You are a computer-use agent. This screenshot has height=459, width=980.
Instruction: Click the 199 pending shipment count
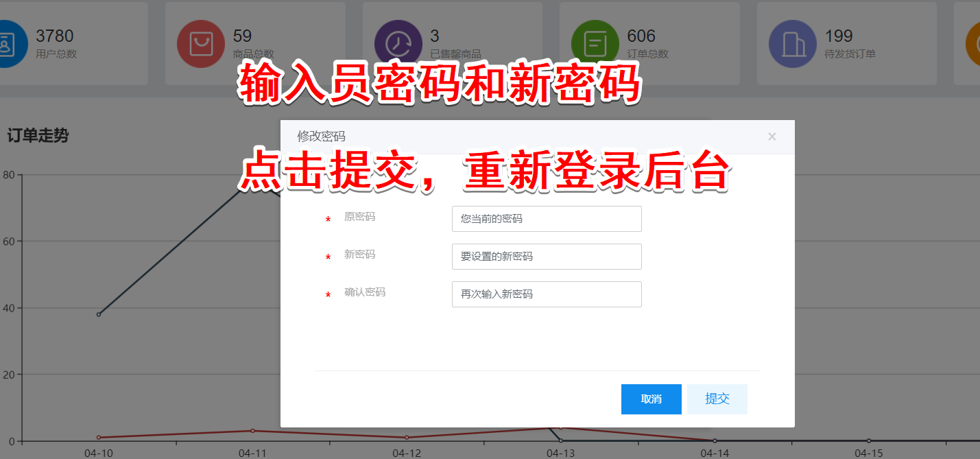pos(839,36)
